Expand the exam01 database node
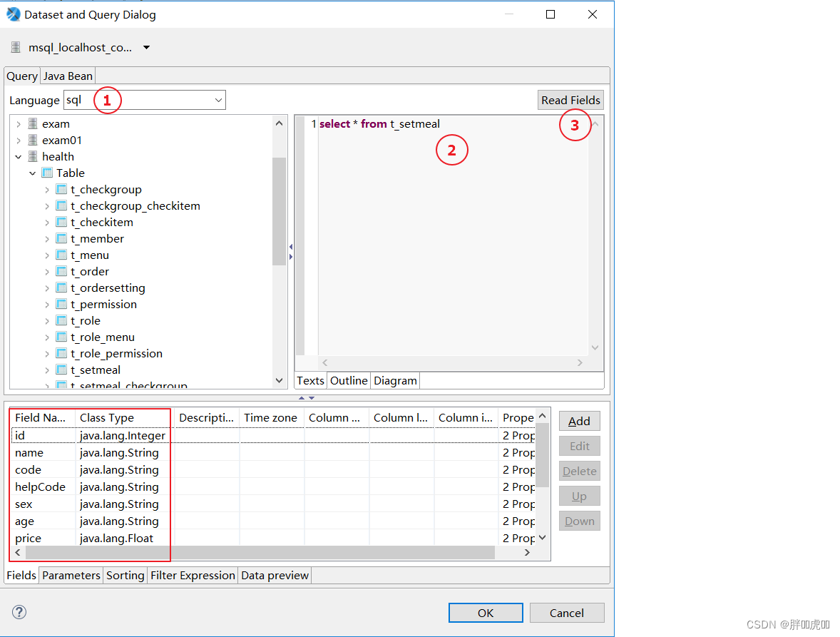Viewport: 840px width, 637px height. tap(19, 141)
